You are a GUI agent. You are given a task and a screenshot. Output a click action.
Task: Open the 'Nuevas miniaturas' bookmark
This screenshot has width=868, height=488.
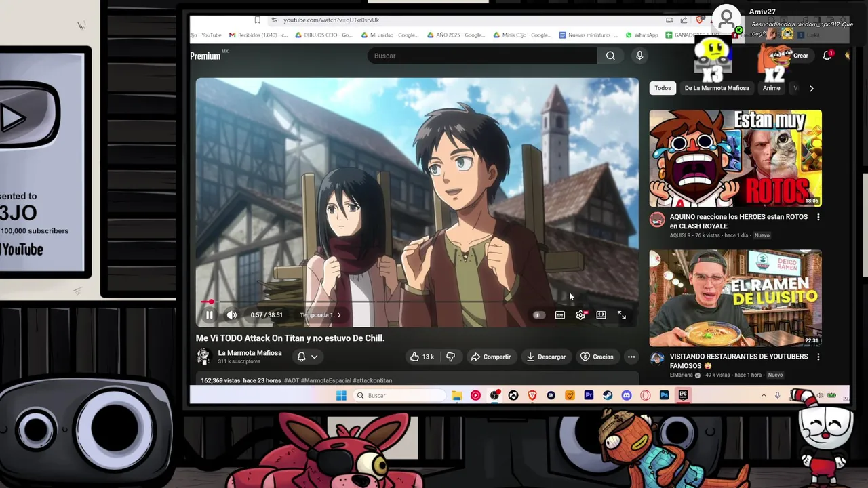[x=588, y=35]
